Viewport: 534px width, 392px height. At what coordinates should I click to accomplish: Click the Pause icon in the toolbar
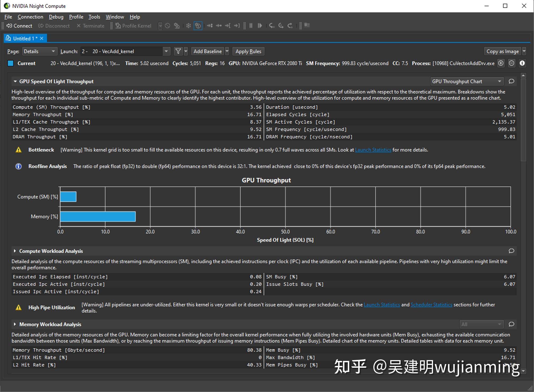(x=251, y=26)
